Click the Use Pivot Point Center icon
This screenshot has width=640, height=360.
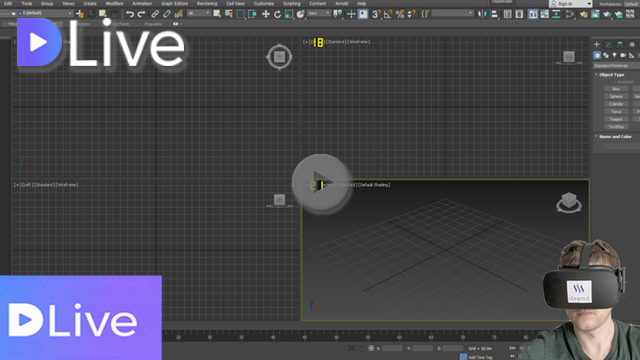pyautogui.click(x=338, y=14)
